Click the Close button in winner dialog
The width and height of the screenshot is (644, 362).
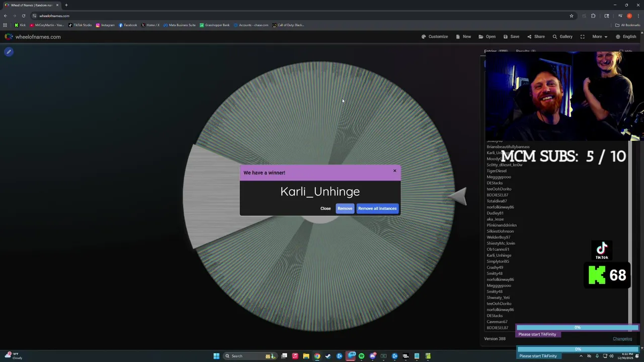(326, 209)
